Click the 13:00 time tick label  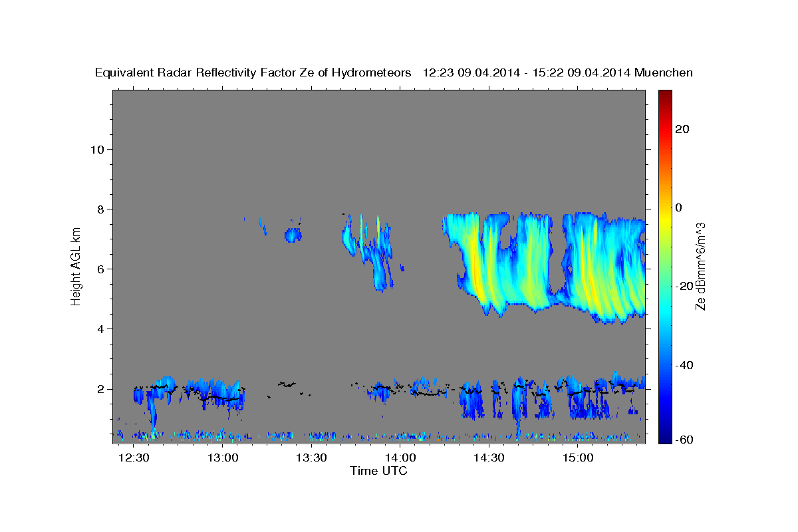(223, 458)
